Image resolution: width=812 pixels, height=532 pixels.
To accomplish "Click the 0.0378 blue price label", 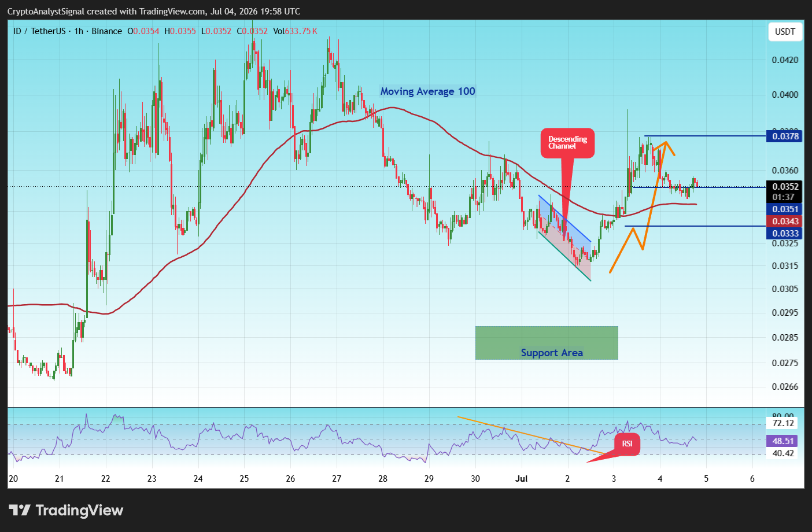I will pyautogui.click(x=785, y=136).
